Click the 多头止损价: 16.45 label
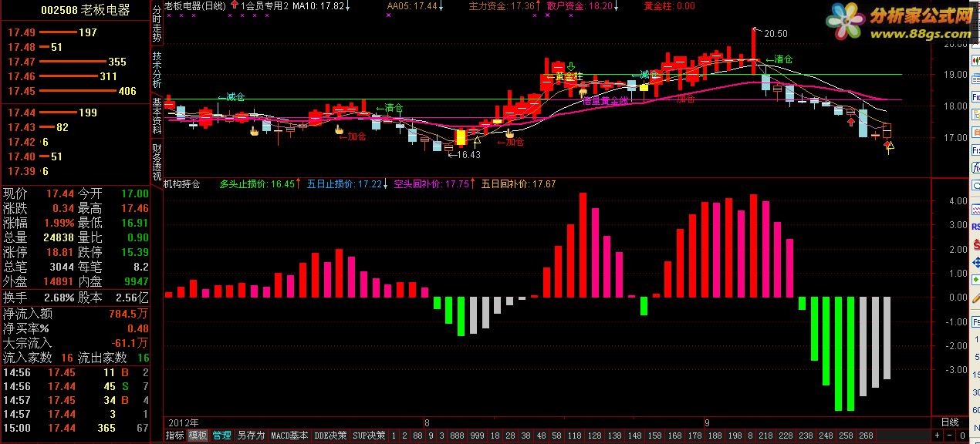 (257, 184)
